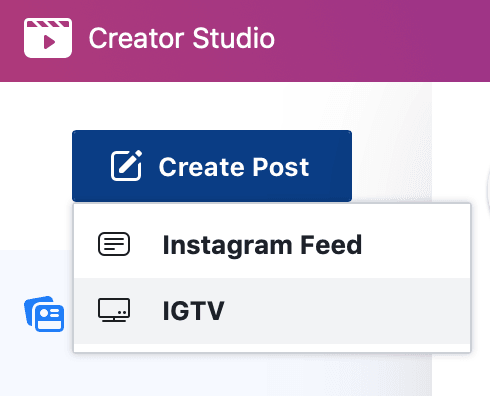Click the purple Creator Studio header bar

click(245, 41)
